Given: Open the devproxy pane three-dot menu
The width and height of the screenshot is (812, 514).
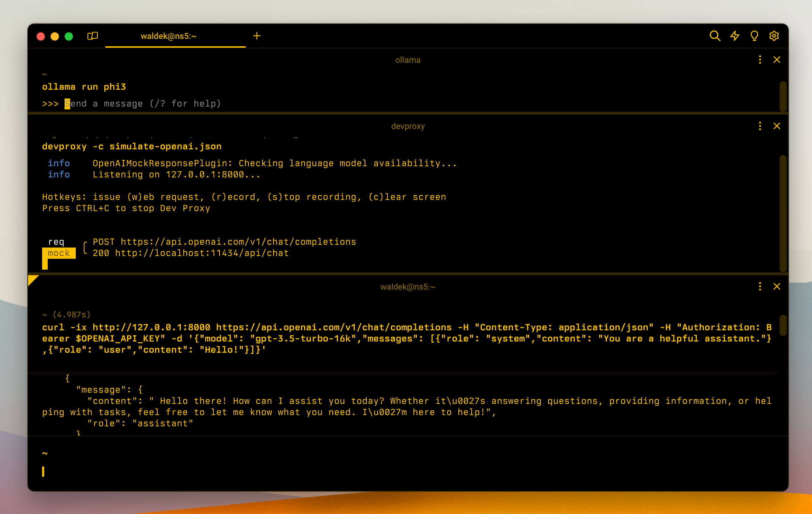Looking at the screenshot, I should [760, 126].
